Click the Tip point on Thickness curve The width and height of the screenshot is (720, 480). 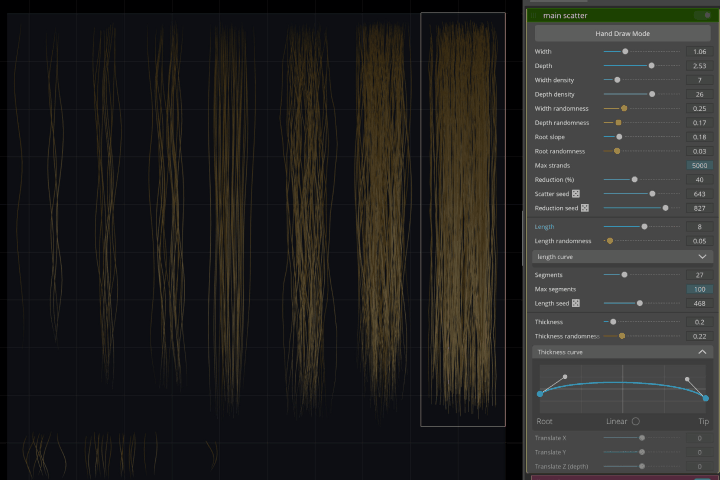click(706, 398)
